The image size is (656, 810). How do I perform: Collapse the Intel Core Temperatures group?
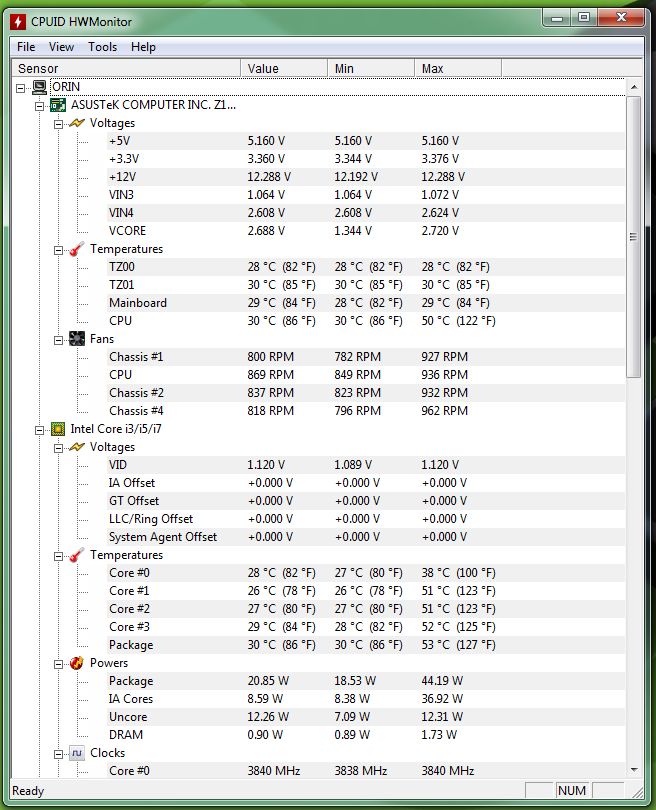(58, 556)
